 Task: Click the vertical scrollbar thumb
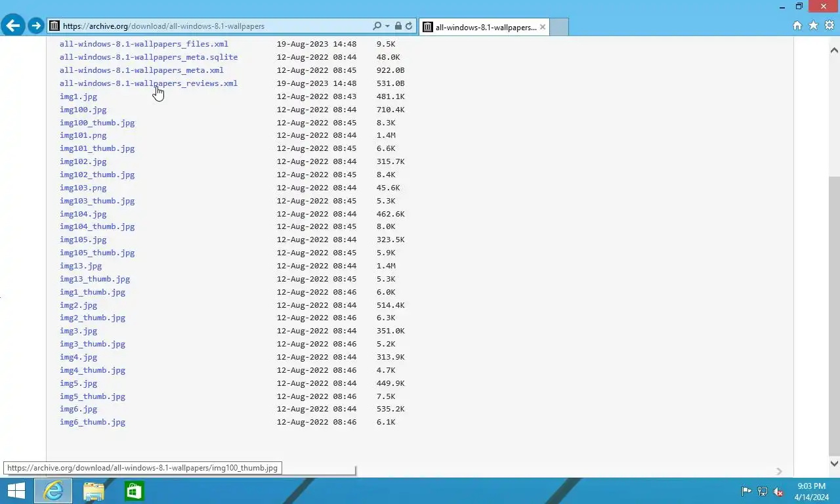click(x=834, y=315)
